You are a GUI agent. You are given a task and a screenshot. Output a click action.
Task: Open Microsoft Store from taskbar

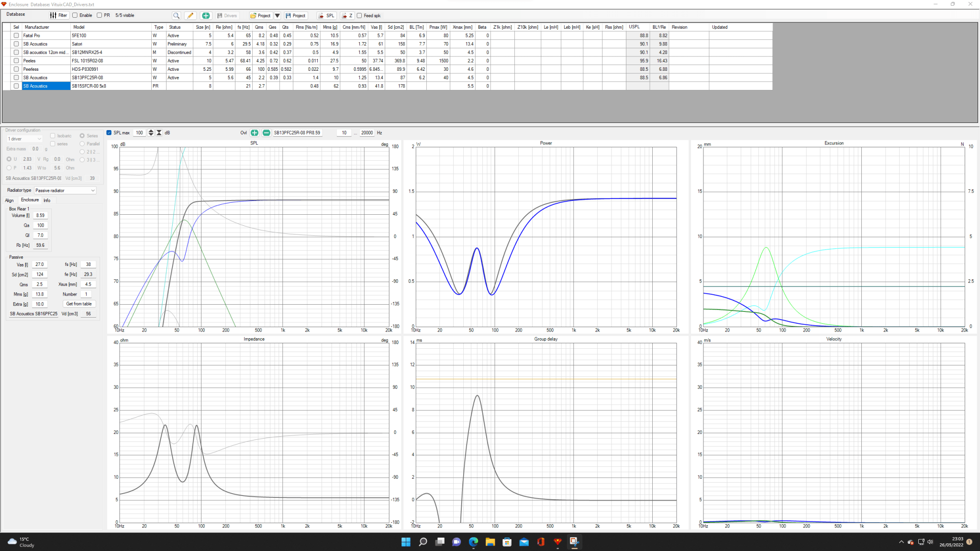point(507,541)
